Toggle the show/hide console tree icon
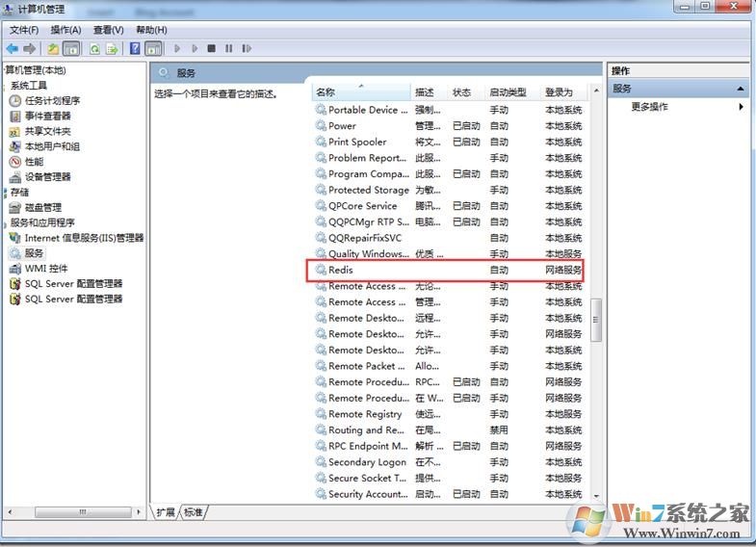Image resolution: width=756 pixels, height=547 pixels. (71, 48)
